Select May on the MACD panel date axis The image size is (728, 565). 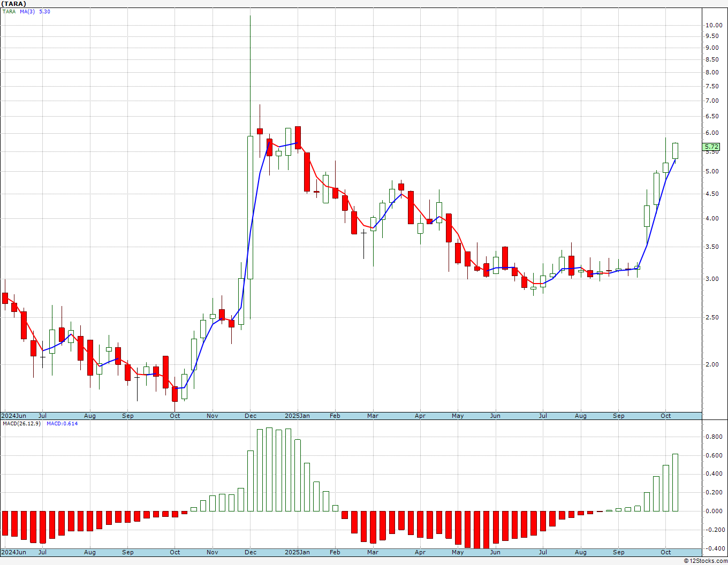point(458,552)
